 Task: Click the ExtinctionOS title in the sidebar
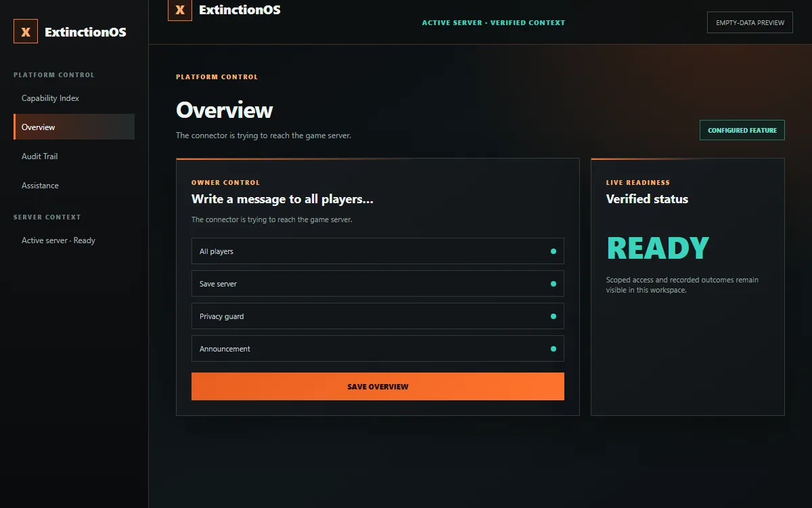click(x=85, y=32)
